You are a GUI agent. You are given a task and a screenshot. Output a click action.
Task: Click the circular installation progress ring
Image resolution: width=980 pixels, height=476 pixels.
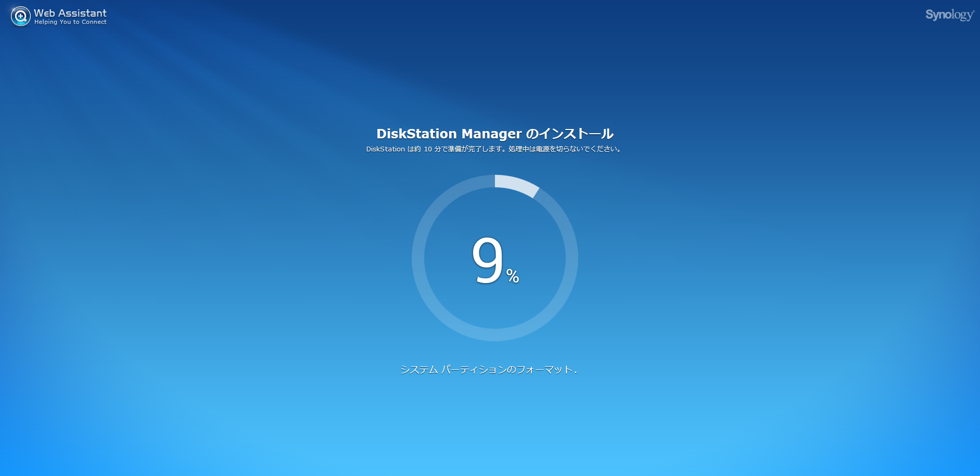tap(495, 258)
